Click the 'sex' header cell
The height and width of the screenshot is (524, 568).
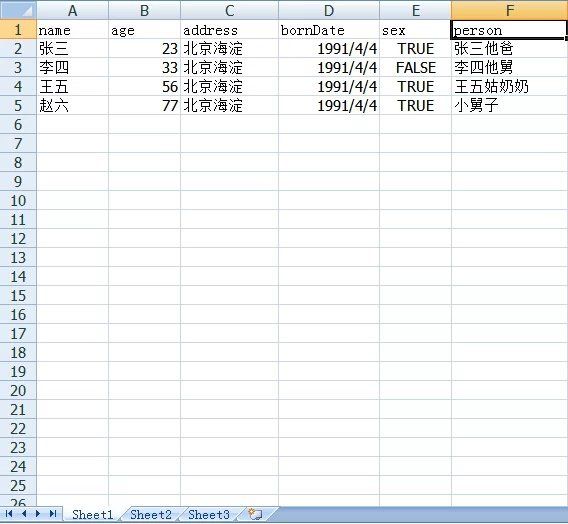415,30
